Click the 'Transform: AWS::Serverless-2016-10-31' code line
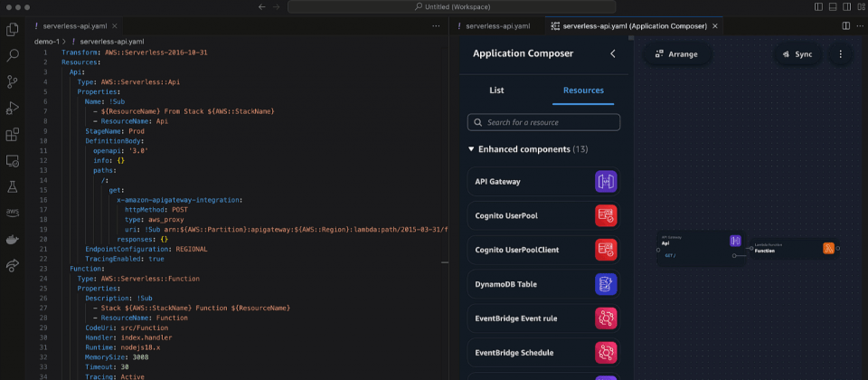 [135, 52]
